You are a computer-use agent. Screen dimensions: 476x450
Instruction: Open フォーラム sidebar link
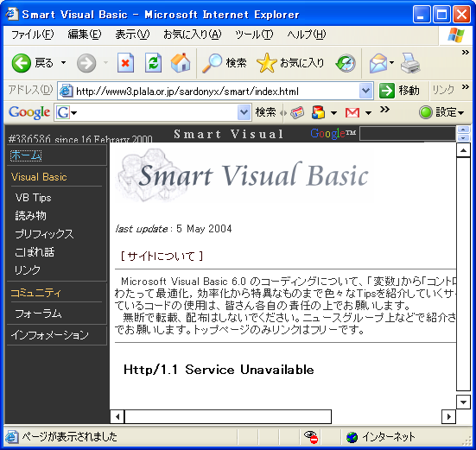tap(38, 314)
